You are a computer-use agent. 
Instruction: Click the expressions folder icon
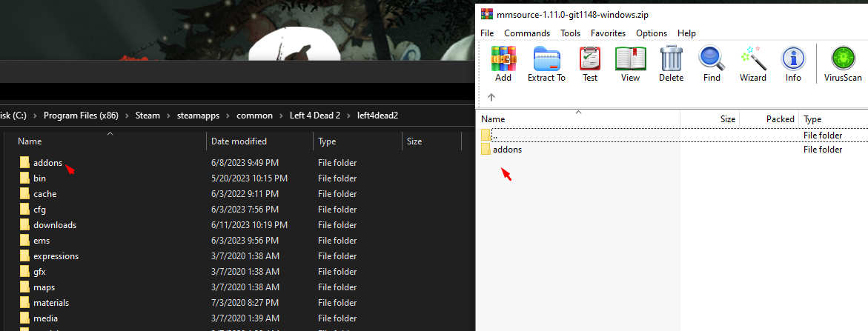(x=24, y=256)
